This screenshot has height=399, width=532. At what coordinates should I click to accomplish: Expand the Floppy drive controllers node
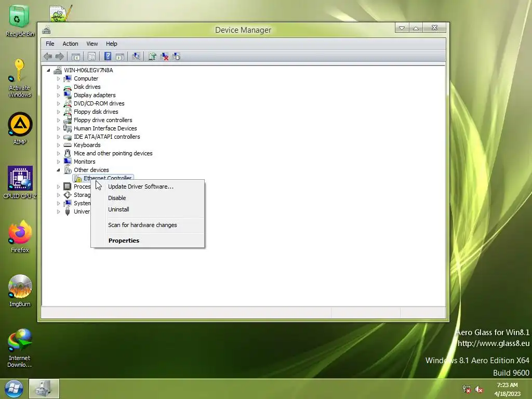coord(58,120)
